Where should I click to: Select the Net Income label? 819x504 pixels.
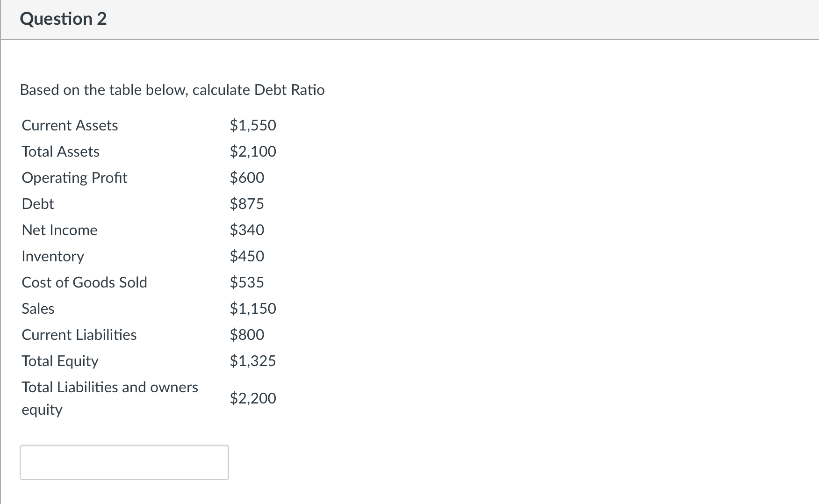pyautogui.click(x=59, y=230)
